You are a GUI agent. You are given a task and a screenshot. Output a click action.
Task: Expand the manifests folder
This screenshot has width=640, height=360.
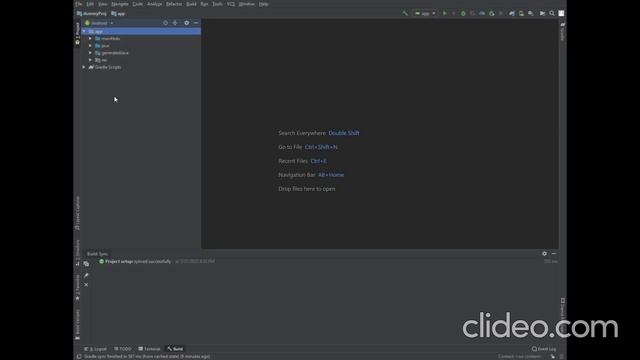point(90,38)
